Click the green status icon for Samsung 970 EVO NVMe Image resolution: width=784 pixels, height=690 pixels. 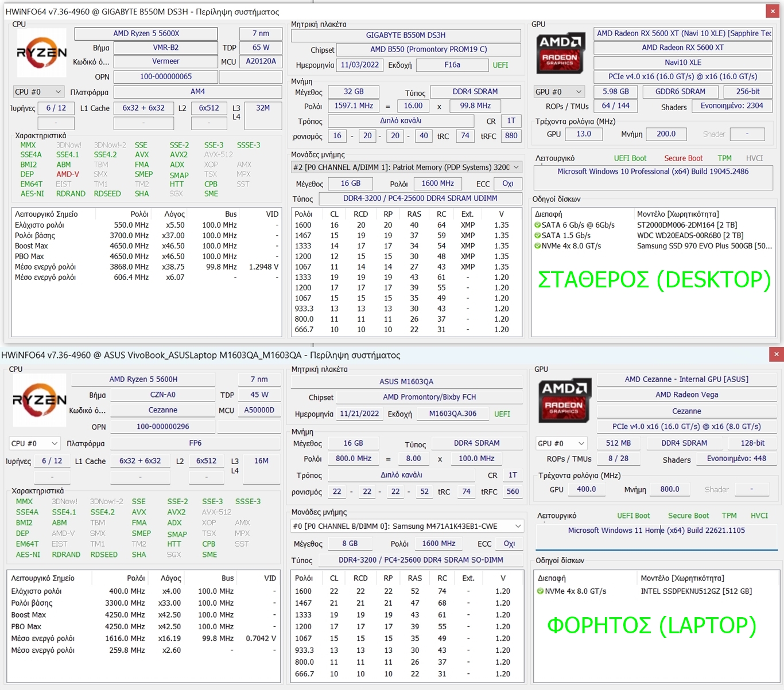coord(538,246)
